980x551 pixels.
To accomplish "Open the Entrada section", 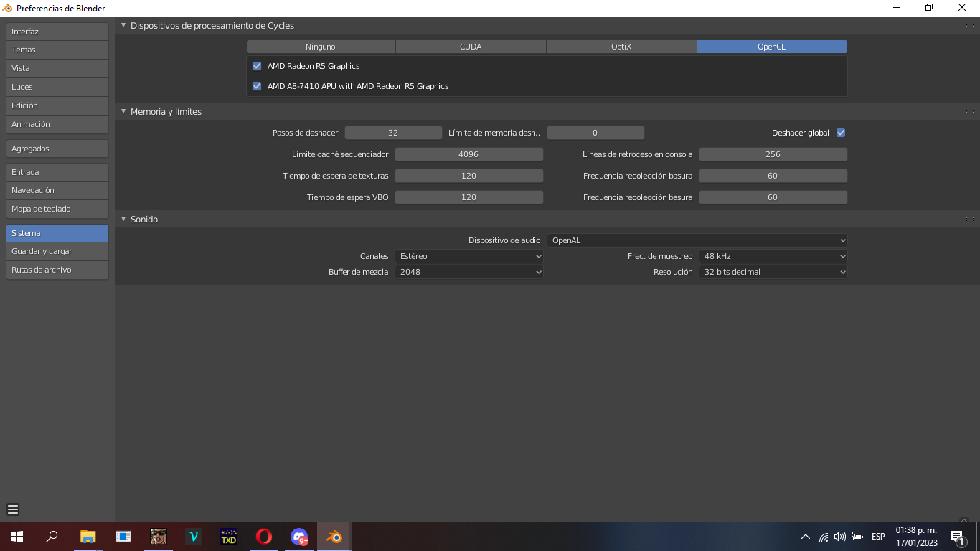I will (57, 172).
